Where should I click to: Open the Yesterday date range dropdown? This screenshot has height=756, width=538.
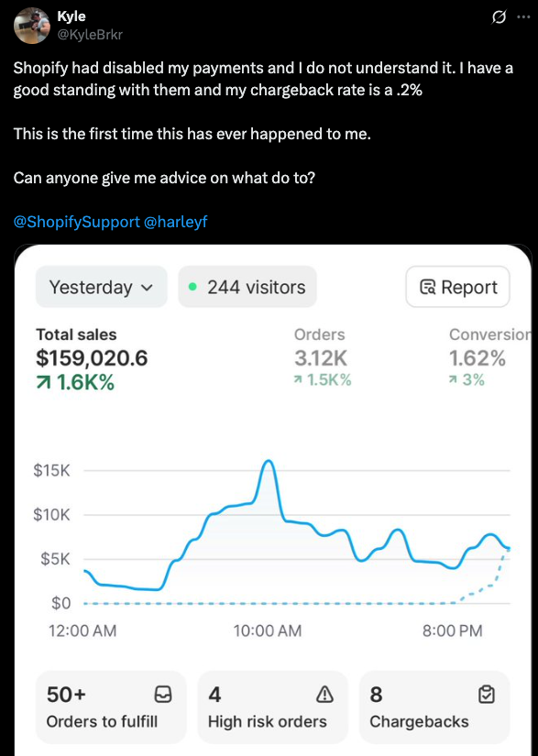click(101, 286)
